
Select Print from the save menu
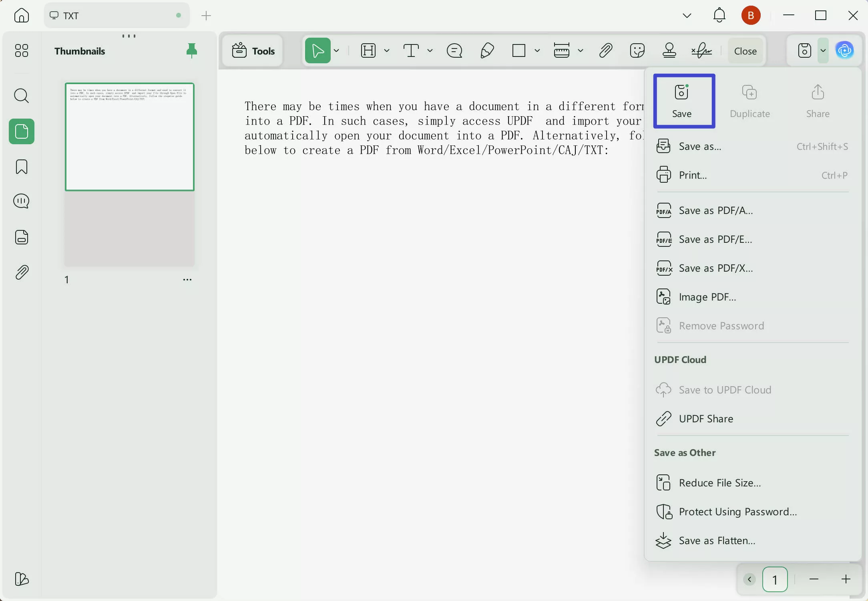(693, 175)
